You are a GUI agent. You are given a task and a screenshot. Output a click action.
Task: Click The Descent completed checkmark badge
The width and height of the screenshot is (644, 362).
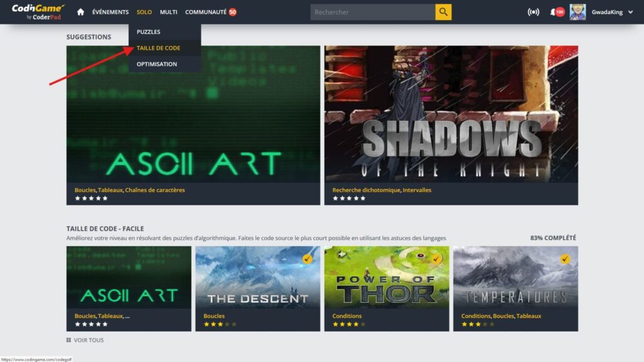pyautogui.click(x=307, y=259)
